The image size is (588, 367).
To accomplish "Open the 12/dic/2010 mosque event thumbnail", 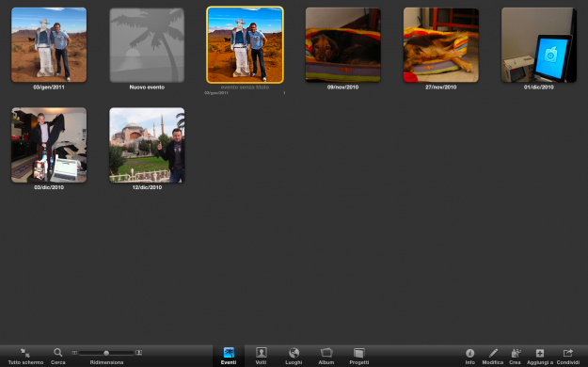I will click(x=147, y=145).
